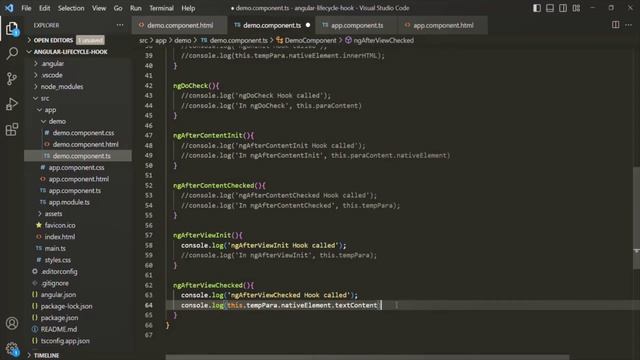Click the horizontal editor scrollbar
Image resolution: width=640 pixels, height=360 pixels.
pyautogui.click(x=367, y=357)
